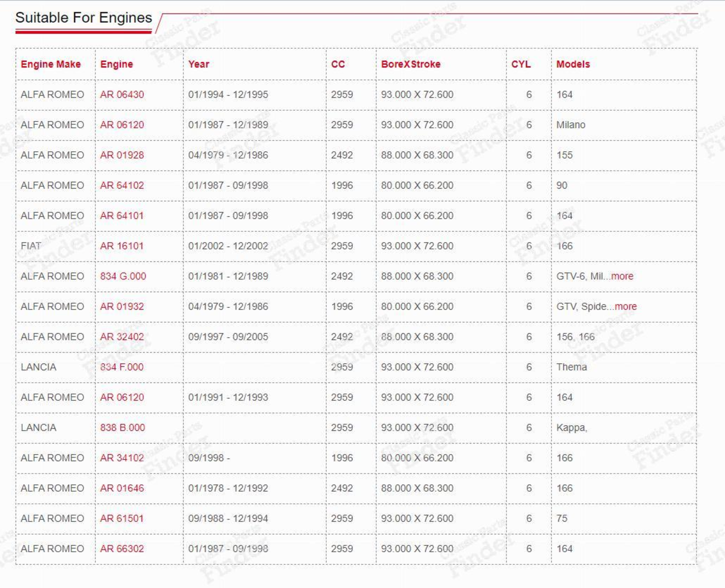Click the 834 G.000 engine link

point(123,276)
